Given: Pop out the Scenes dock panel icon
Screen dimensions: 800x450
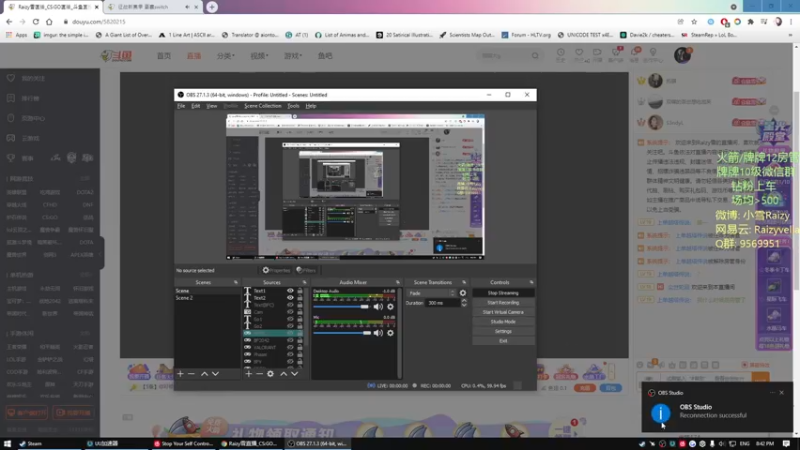Looking at the screenshot, I should [236, 282].
